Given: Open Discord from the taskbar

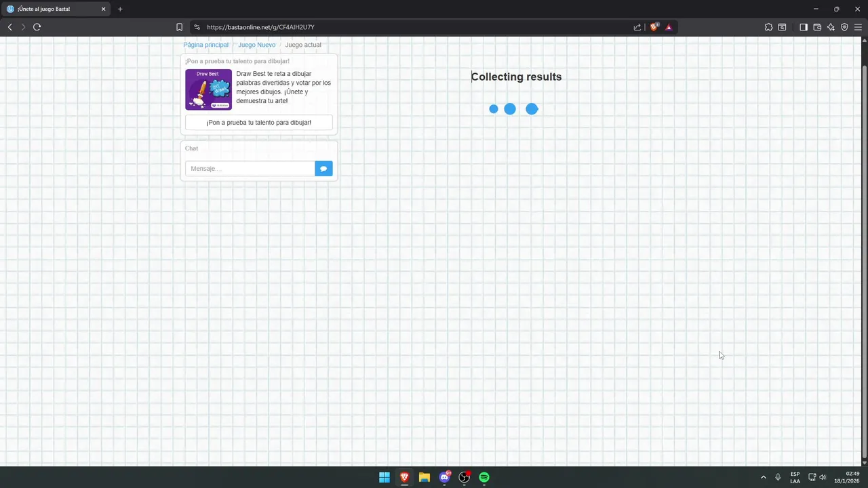Looking at the screenshot, I should 444,477.
